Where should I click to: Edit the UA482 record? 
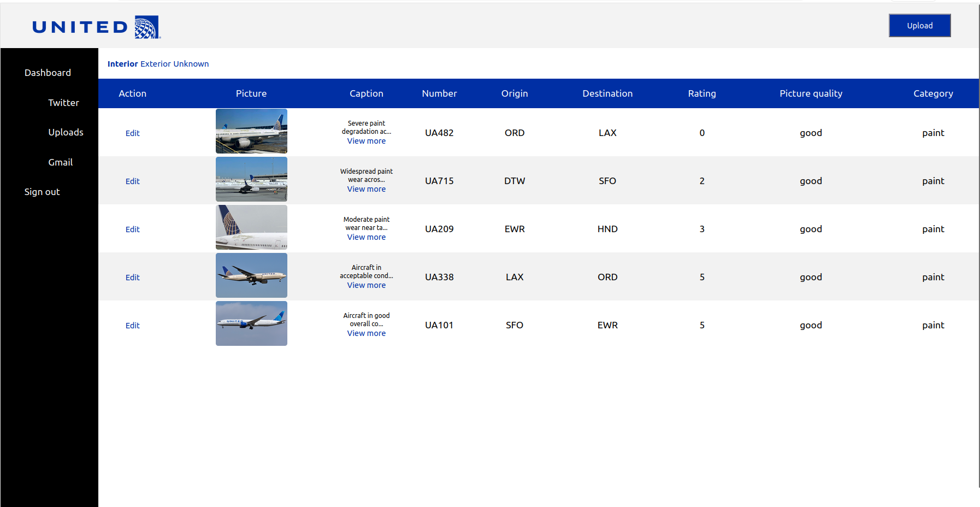[x=132, y=133]
